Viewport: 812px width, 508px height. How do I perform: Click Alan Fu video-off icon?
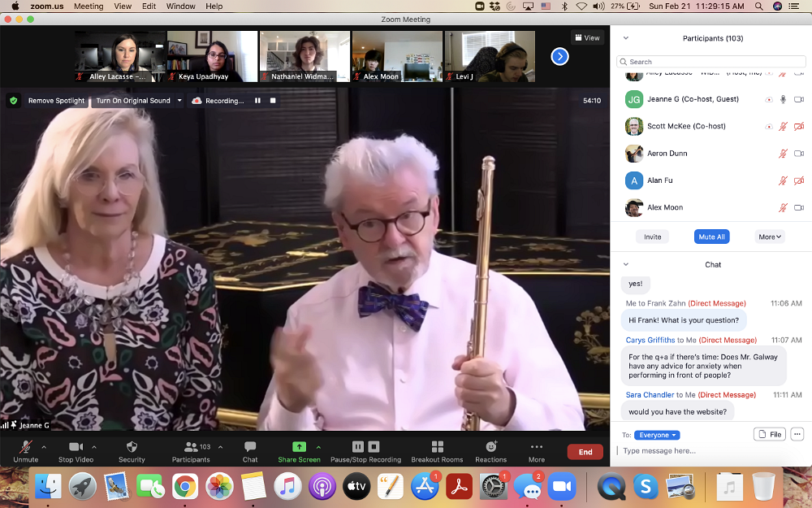[x=798, y=180]
